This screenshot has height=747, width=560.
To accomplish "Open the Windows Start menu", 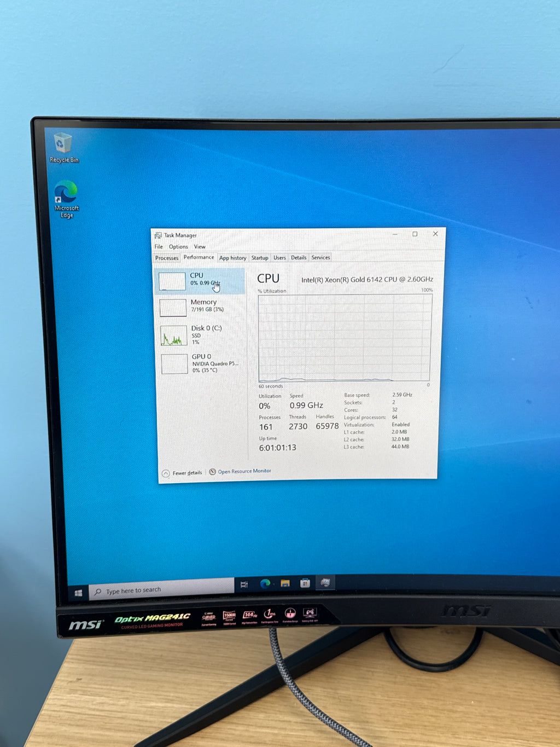I will pos(78,593).
